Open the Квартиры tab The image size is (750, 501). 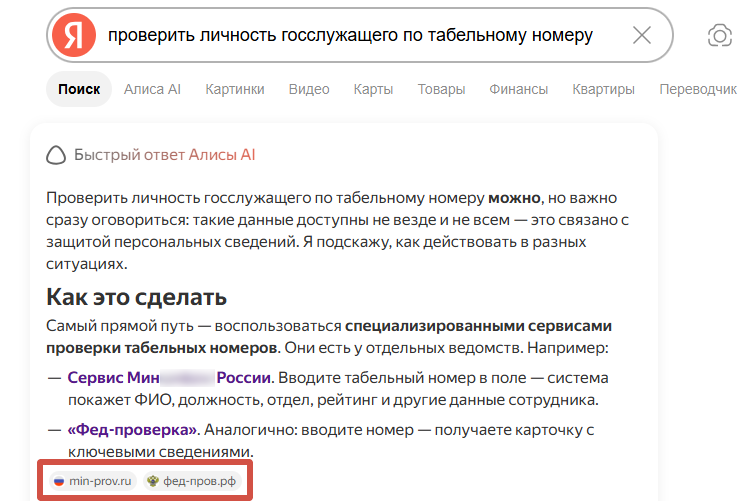coord(603,89)
